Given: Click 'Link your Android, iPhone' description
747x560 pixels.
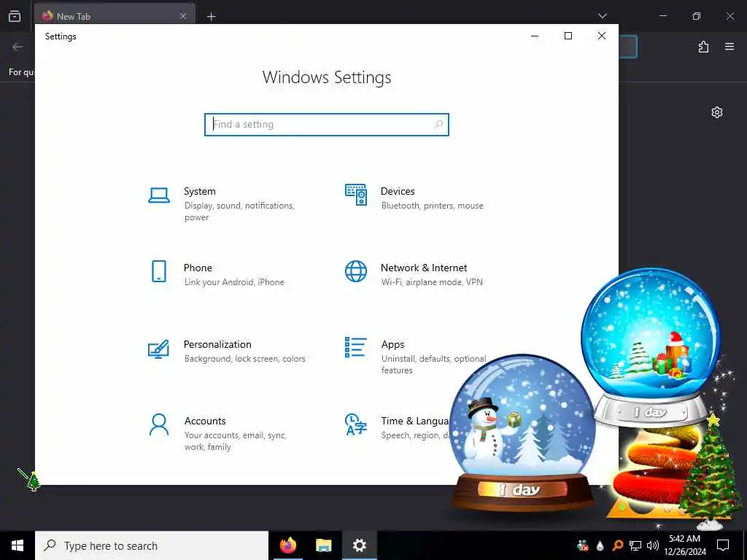Looking at the screenshot, I should pyautogui.click(x=234, y=282).
